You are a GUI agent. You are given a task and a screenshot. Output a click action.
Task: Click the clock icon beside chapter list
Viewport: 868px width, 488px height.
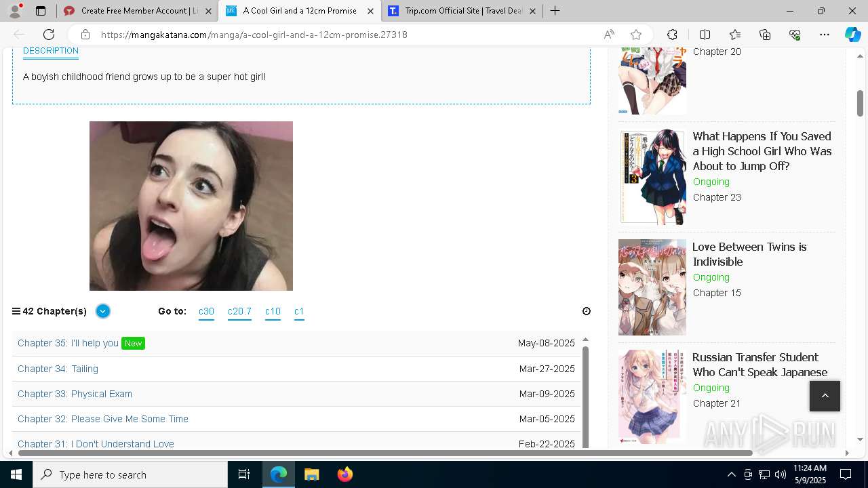coord(587,311)
